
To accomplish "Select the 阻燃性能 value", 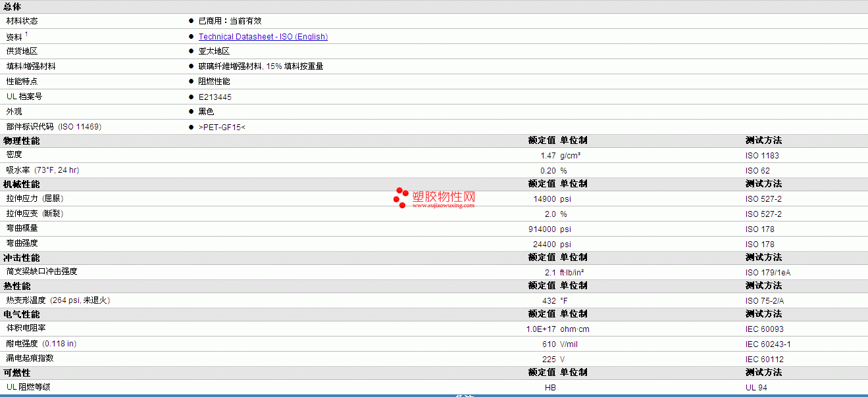I will (x=214, y=82).
